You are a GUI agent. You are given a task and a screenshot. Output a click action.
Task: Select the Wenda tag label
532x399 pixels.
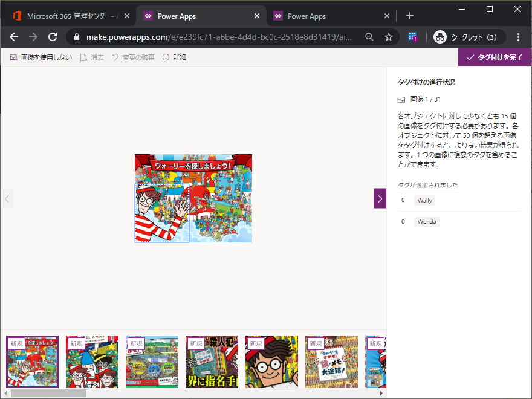[x=427, y=222]
